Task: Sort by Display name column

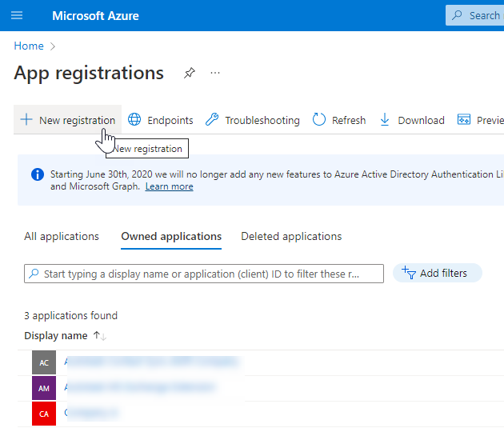Action: click(66, 336)
